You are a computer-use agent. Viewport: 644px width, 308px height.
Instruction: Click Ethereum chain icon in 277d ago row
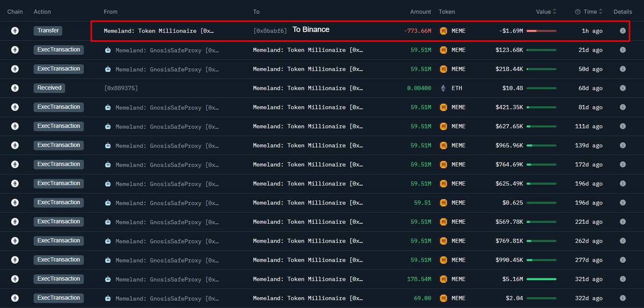tap(15, 260)
